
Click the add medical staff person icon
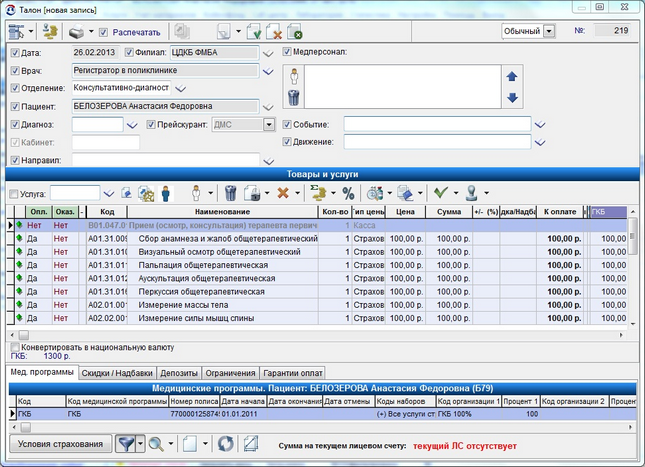294,77
